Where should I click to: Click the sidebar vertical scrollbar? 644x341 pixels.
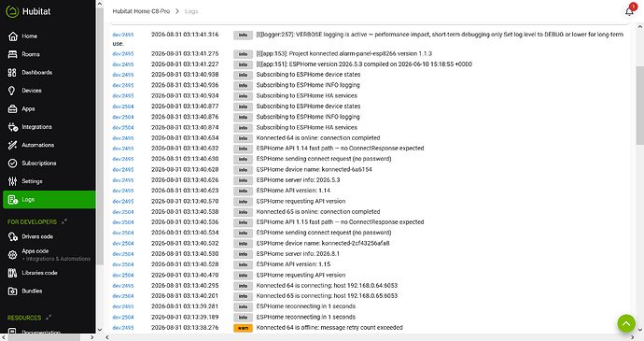click(x=100, y=135)
